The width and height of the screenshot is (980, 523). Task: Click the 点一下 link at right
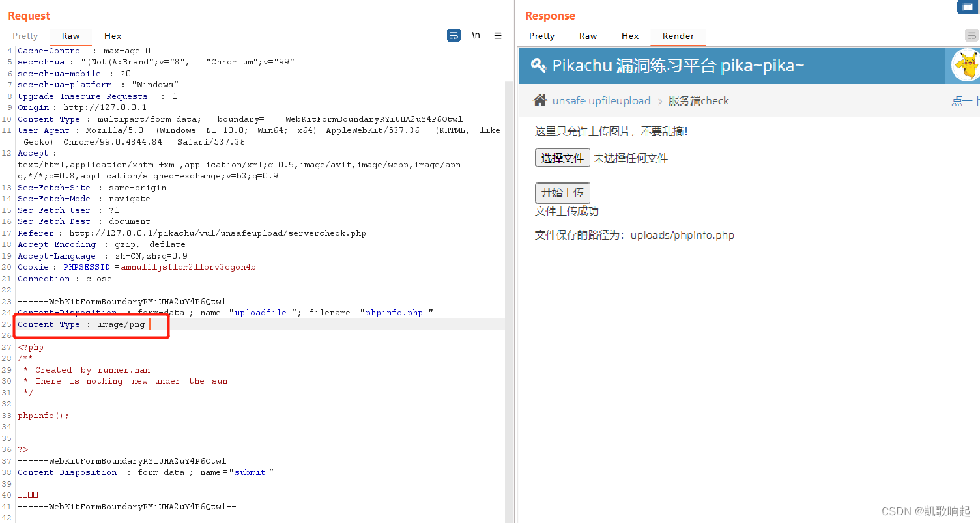pos(966,100)
